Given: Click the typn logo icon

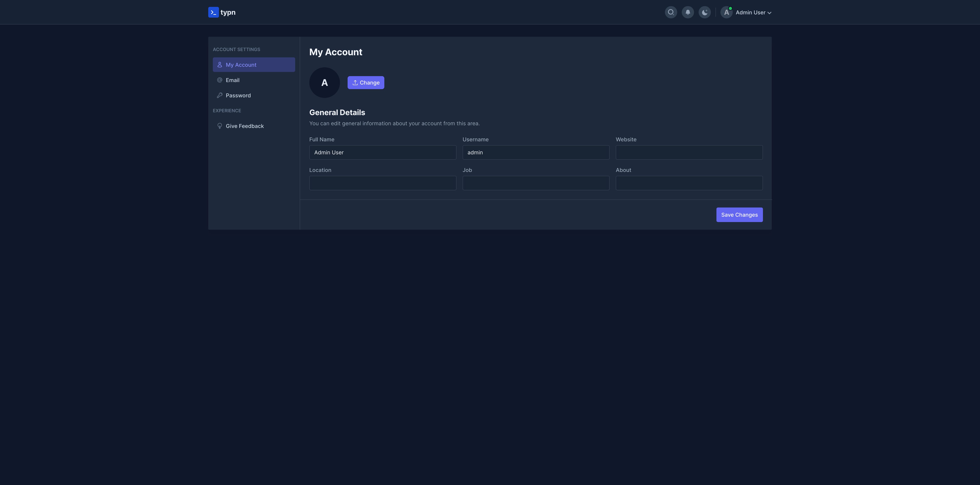Looking at the screenshot, I should click(x=213, y=12).
